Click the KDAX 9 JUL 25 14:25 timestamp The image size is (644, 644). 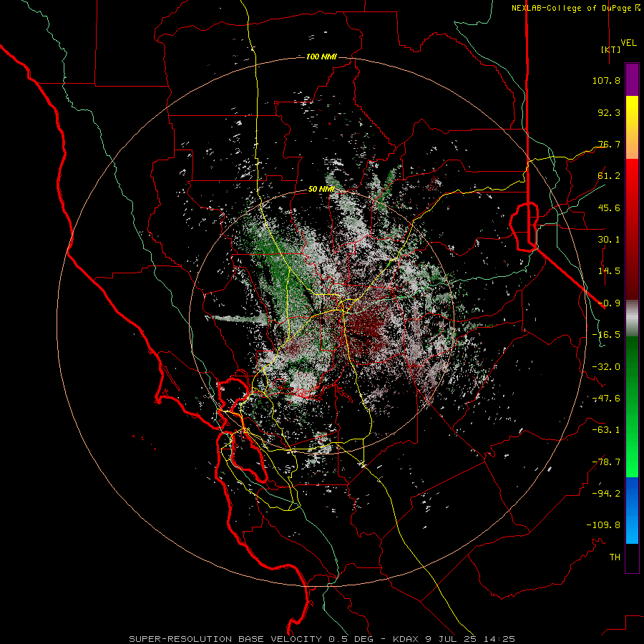click(x=454, y=639)
